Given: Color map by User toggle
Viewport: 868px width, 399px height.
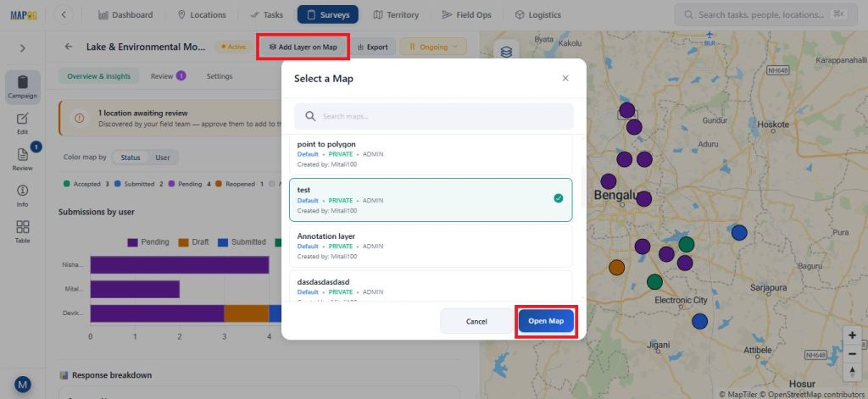Looking at the screenshot, I should [163, 158].
